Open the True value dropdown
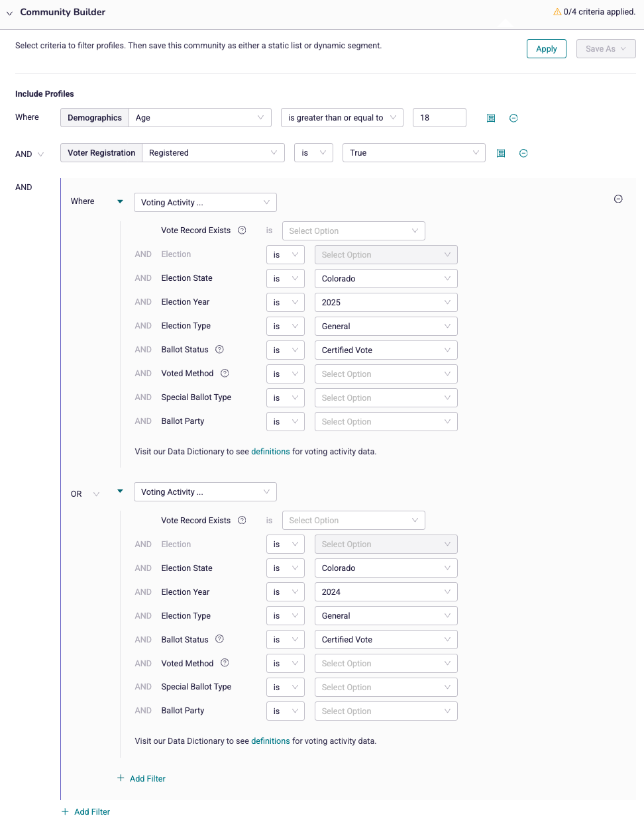Screen dimensions: 644x820 coord(414,153)
